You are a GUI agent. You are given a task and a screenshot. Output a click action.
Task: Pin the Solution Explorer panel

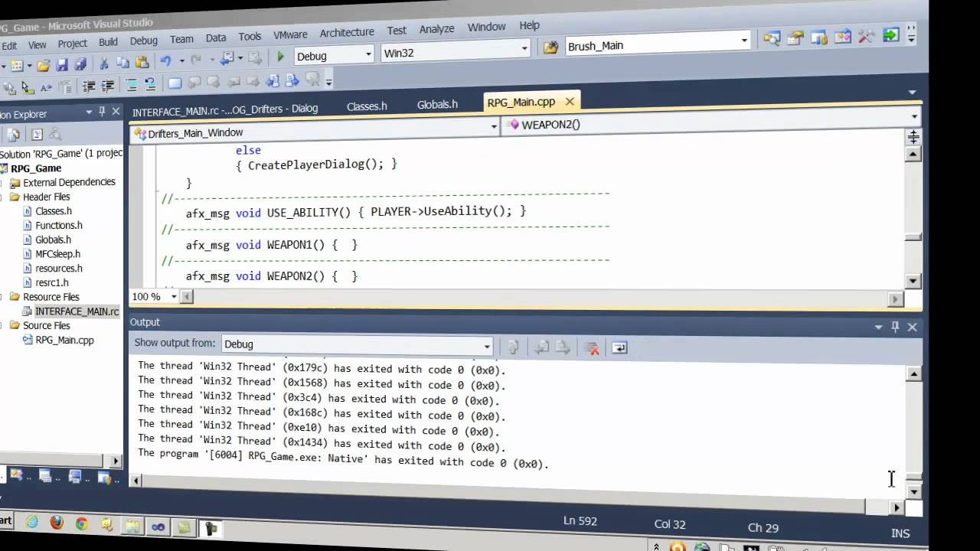point(102,112)
